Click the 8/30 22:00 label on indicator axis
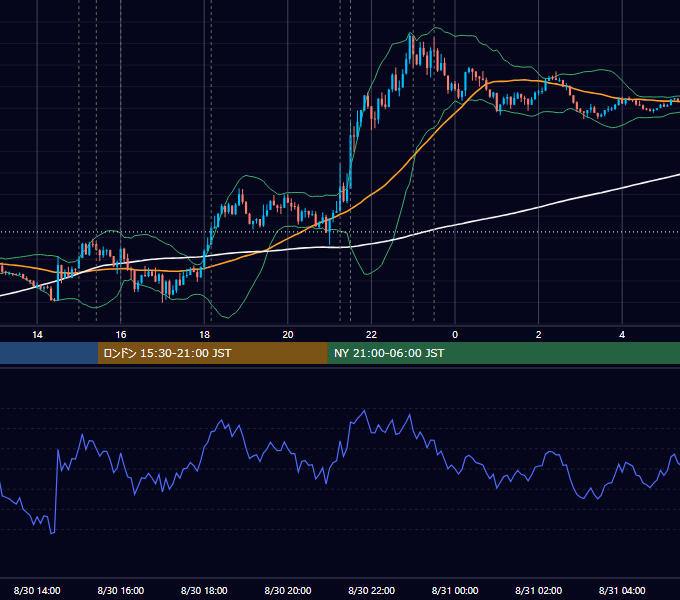The height and width of the screenshot is (600, 680). pos(372,590)
